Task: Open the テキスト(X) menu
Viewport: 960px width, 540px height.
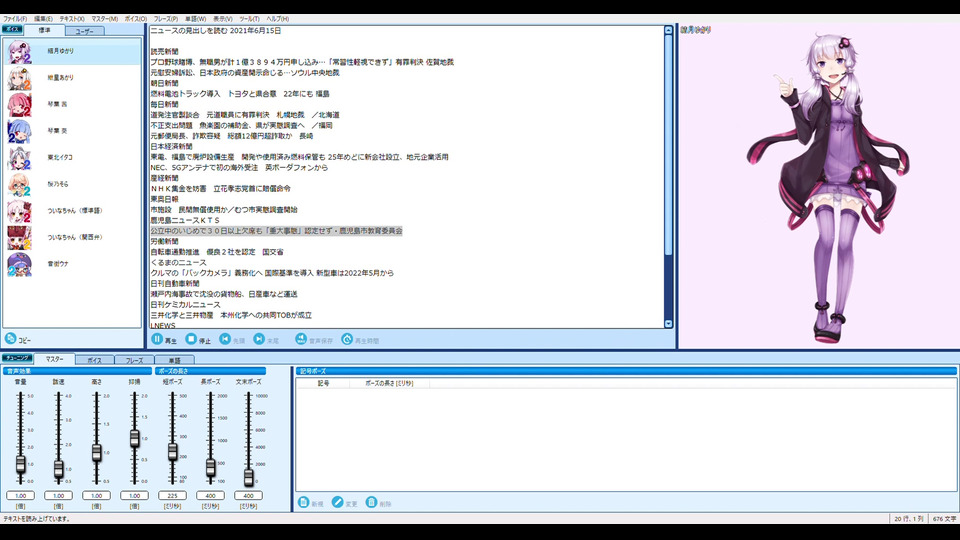Action: point(72,19)
